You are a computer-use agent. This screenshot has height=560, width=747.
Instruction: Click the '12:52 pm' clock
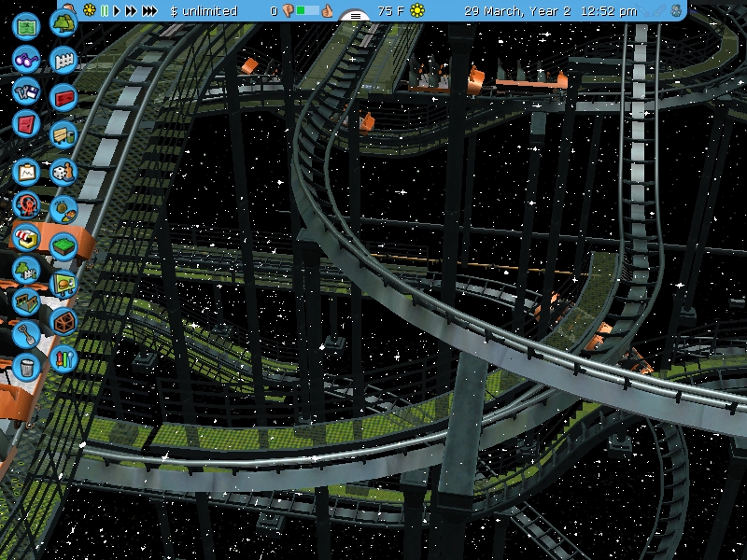point(609,11)
